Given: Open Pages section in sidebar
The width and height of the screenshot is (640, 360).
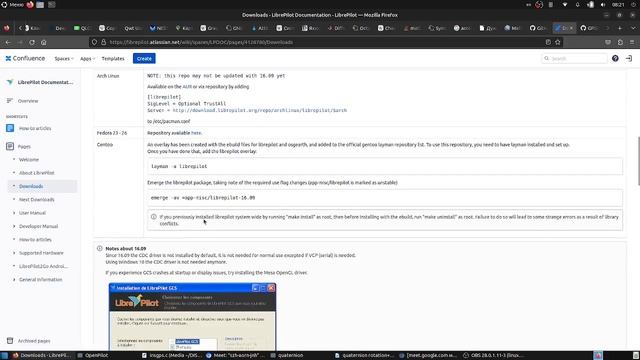Looking at the screenshot, I should (x=24, y=146).
